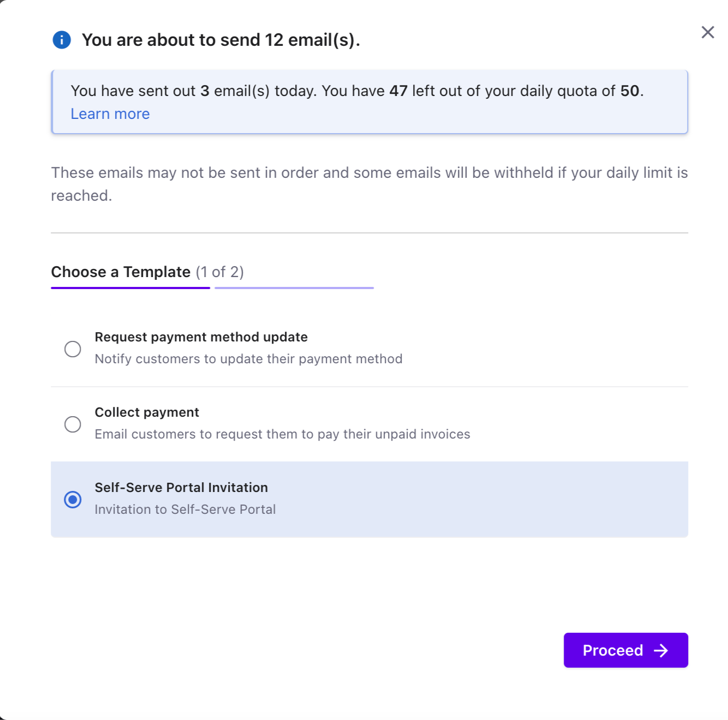The height and width of the screenshot is (720, 728).
Task: Click the Invitation to Self-Serve Portal description
Action: click(185, 509)
